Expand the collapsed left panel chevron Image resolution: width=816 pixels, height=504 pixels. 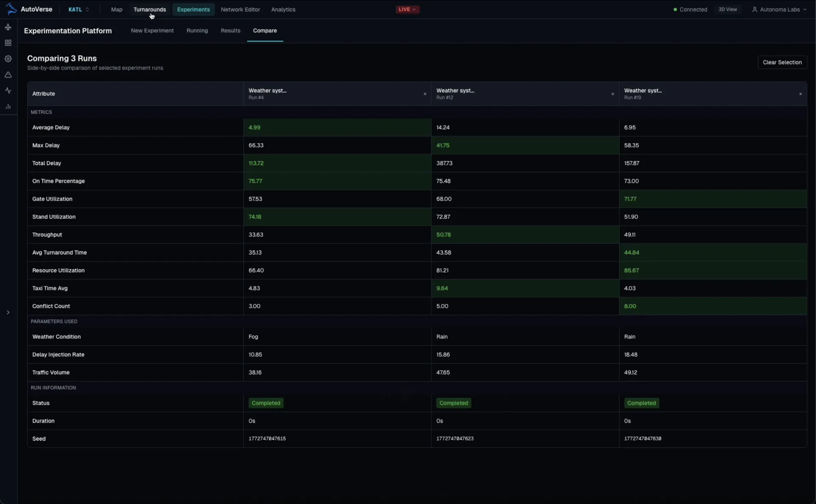[8, 312]
